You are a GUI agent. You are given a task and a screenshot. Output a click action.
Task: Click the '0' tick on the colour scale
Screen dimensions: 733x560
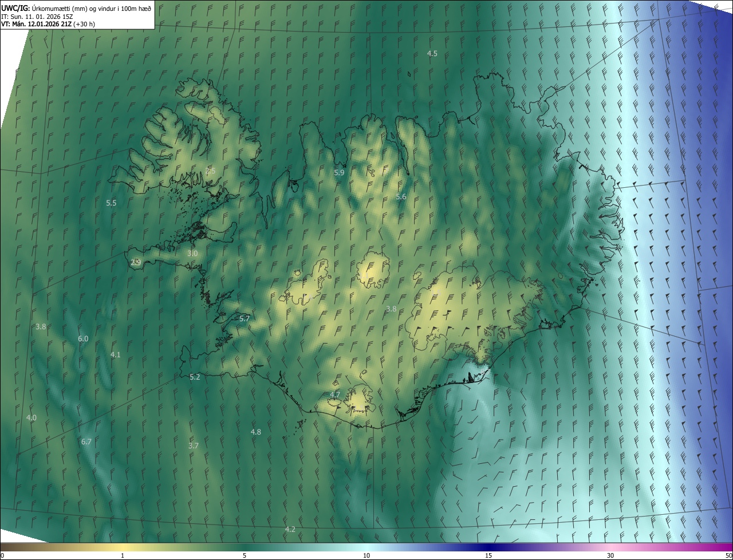tap(2, 555)
